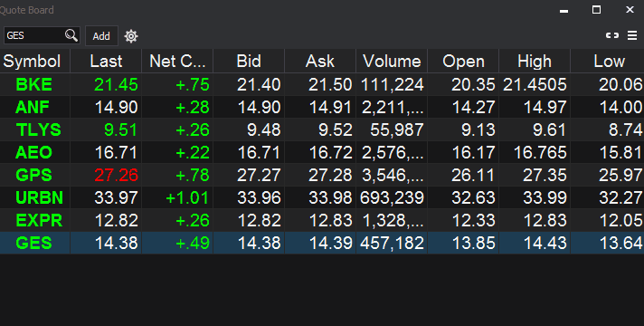The width and height of the screenshot is (644, 326).
Task: Click GPS net change +.78
Action: [193, 175]
